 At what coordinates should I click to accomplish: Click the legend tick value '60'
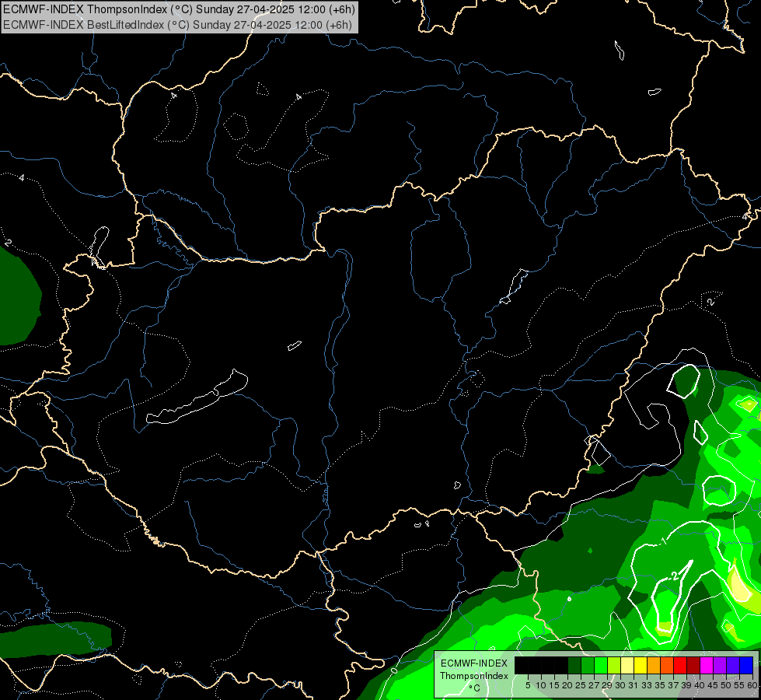pos(752,685)
